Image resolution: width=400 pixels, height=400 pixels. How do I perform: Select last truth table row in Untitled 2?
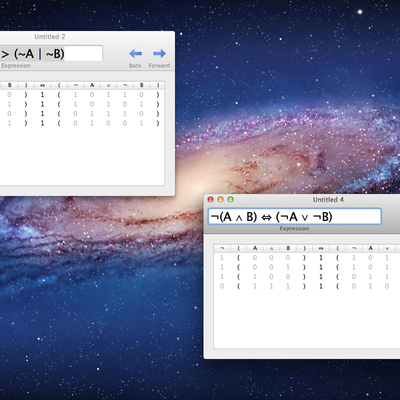click(x=82, y=123)
